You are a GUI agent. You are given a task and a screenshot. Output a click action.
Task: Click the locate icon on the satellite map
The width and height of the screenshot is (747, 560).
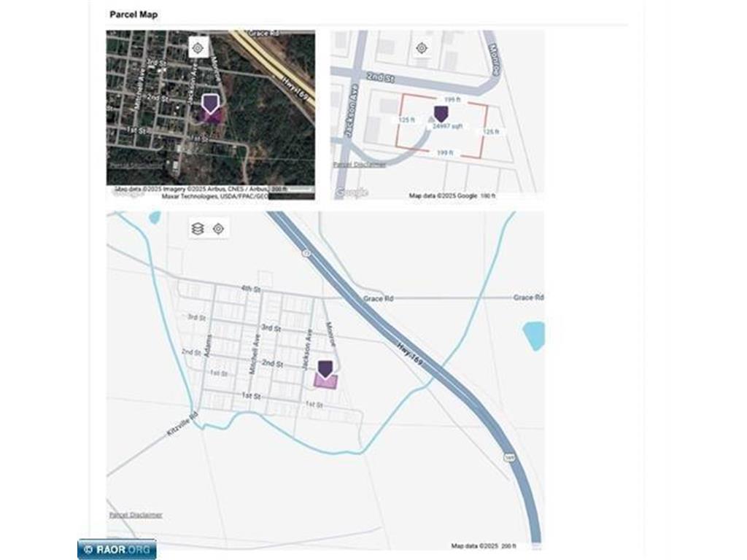(x=197, y=48)
